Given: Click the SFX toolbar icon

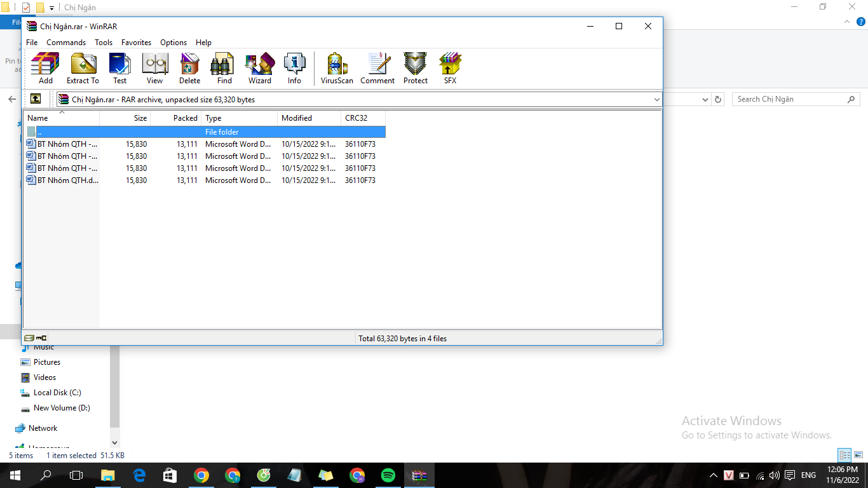Looking at the screenshot, I should coord(450,68).
